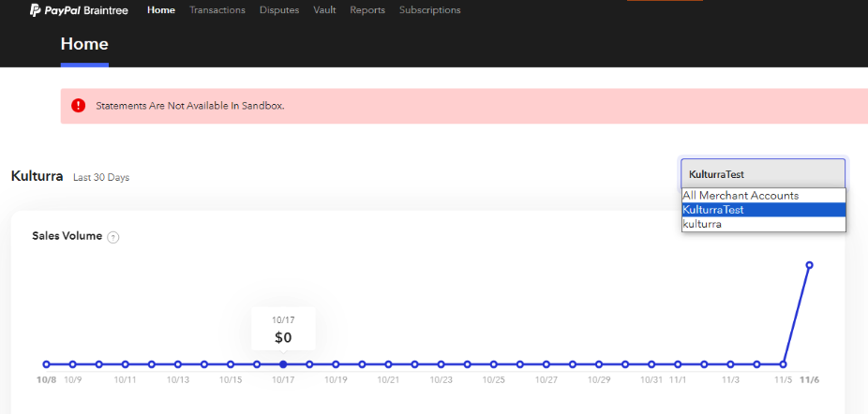Go to the Disputes section
Screen dimensions: 868x414
point(279,10)
